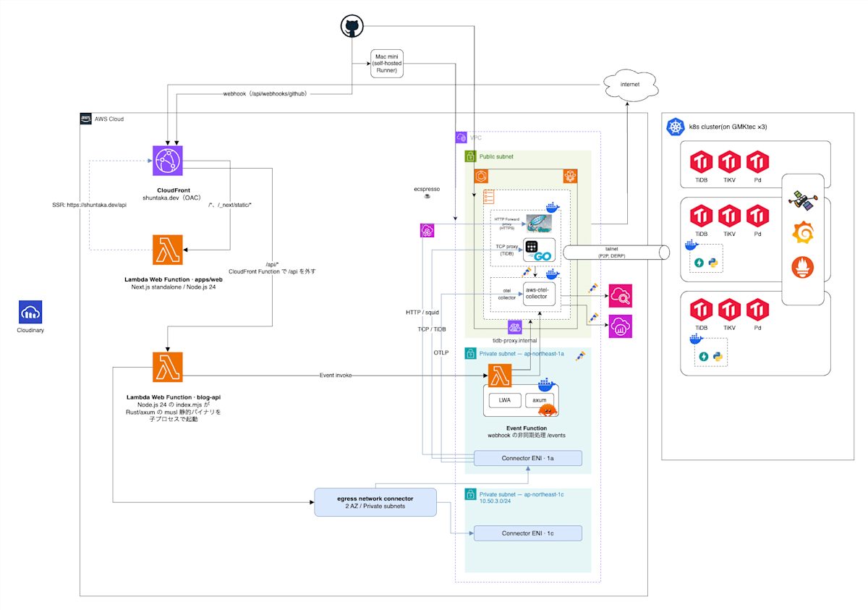Click the ap-northeast-1c subnet lock icon
The height and width of the screenshot is (610, 868).
pos(470,496)
